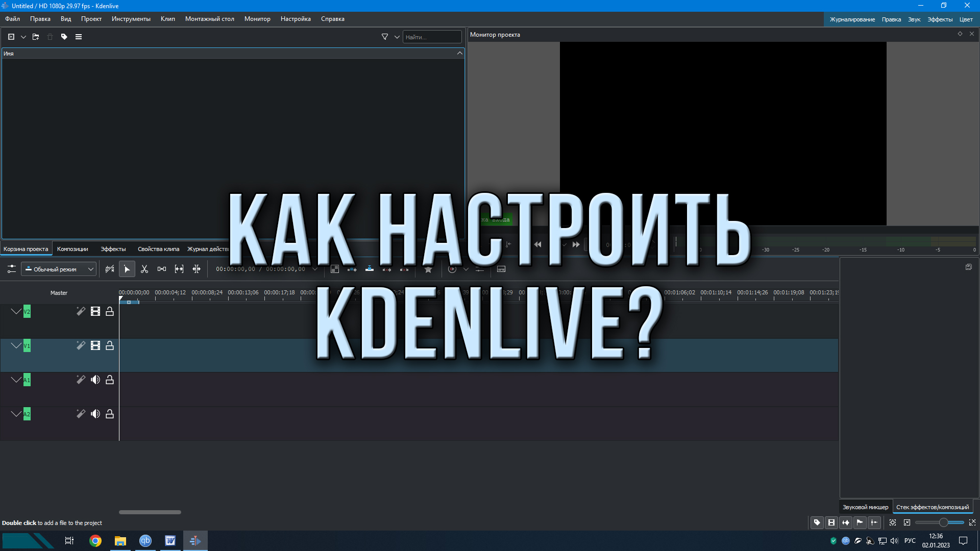Open the project bin filter (funnel icon)
Screen dimensions: 980x551
pos(384,37)
